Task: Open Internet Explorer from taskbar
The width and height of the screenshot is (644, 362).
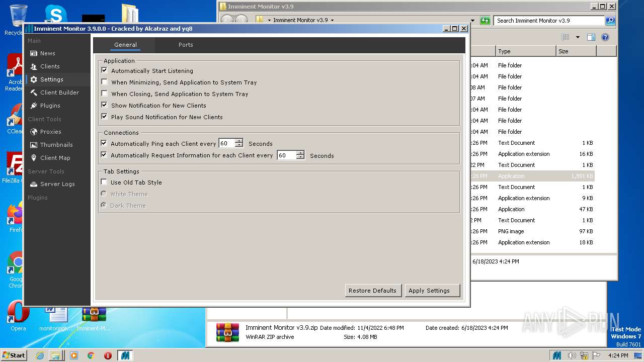Action: (40, 355)
